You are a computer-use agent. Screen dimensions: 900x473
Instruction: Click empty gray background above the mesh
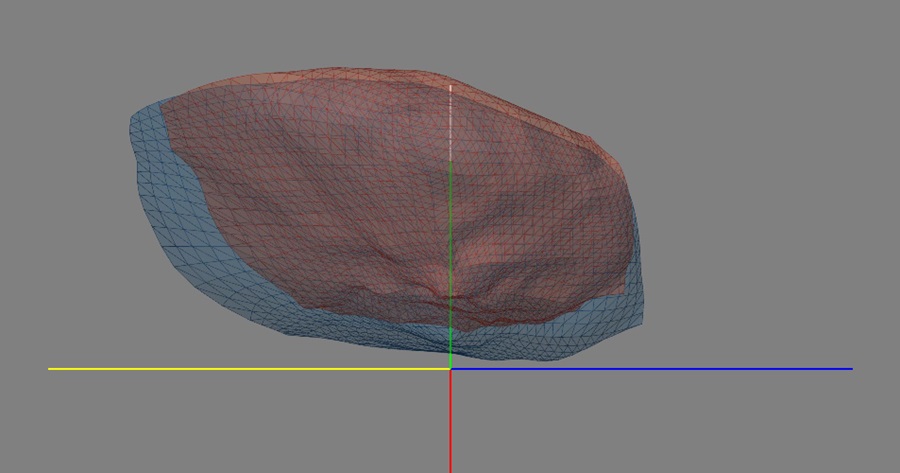pyautogui.click(x=450, y=35)
